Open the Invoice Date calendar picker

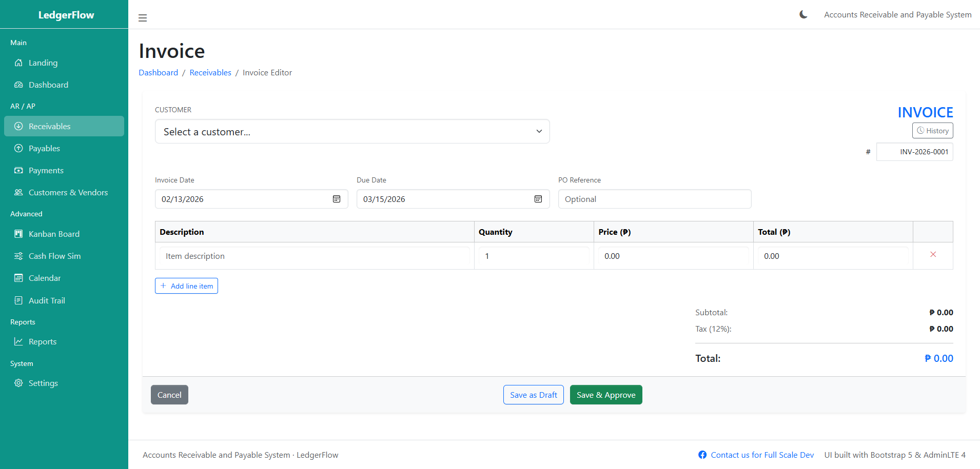(x=336, y=199)
